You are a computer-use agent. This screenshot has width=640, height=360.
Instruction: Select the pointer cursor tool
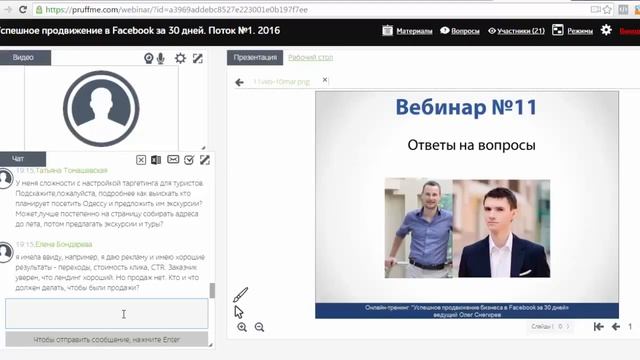(239, 312)
